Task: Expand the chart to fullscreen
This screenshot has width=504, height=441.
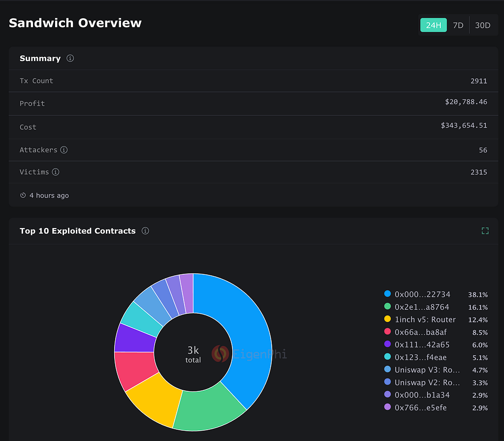Action: [x=485, y=231]
